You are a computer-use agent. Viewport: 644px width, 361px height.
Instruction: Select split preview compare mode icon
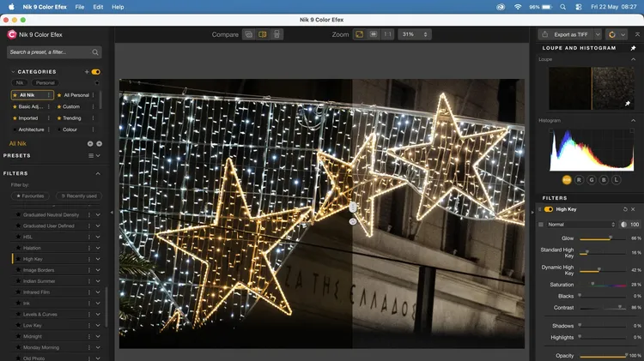[x=263, y=34]
